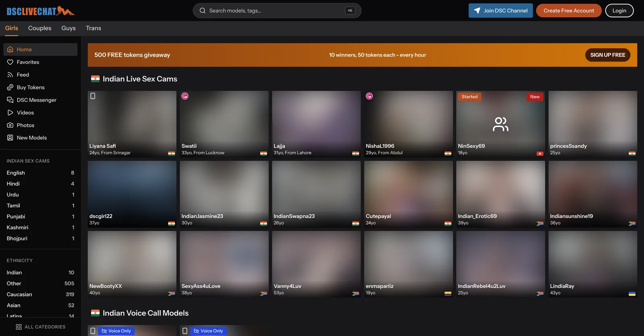This screenshot has height=336, width=644.
Task: Open the IndianJasmine23 model card
Action: 224,194
